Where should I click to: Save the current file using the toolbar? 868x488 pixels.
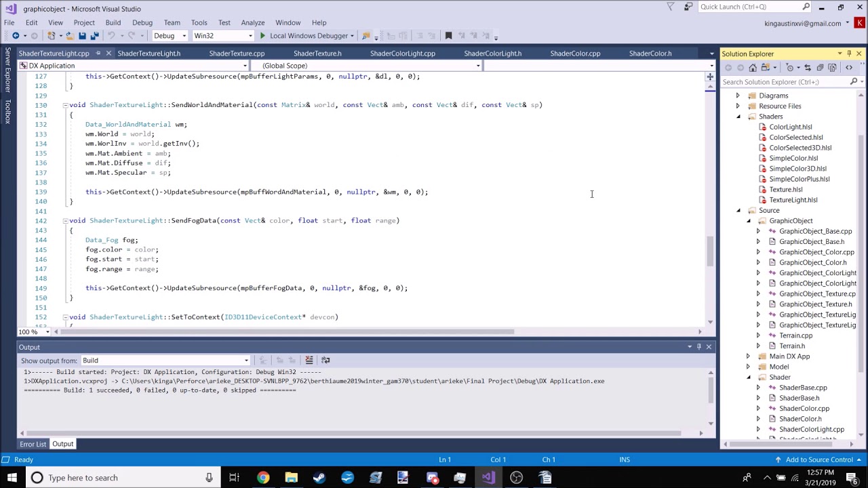click(82, 36)
